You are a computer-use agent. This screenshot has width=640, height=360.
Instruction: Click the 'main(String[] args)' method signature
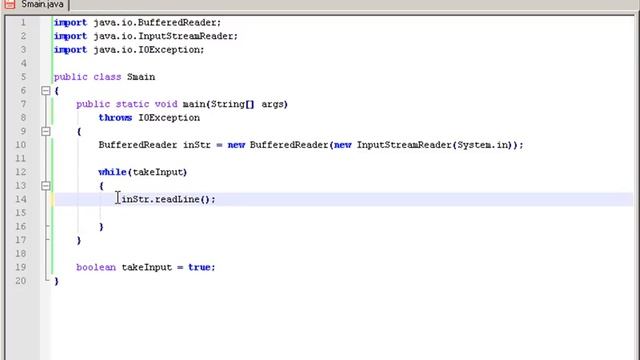pos(235,104)
